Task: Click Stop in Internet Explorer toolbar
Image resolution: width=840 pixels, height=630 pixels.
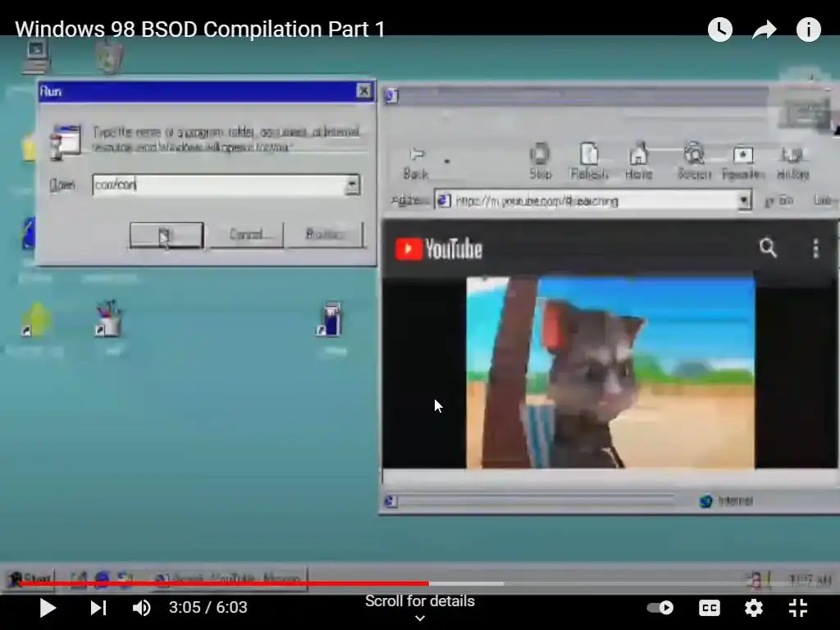Action: 540,162
